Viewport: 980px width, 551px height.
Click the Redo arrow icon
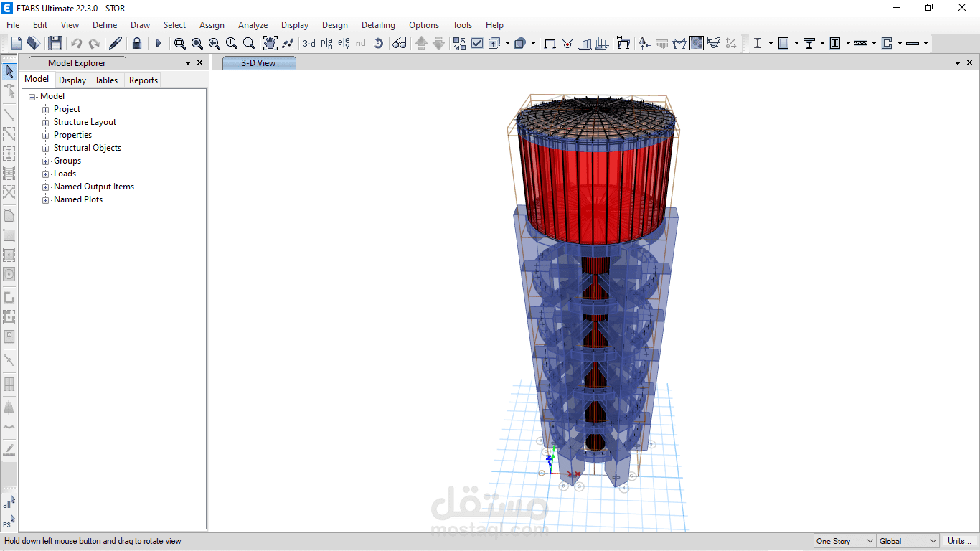click(94, 43)
